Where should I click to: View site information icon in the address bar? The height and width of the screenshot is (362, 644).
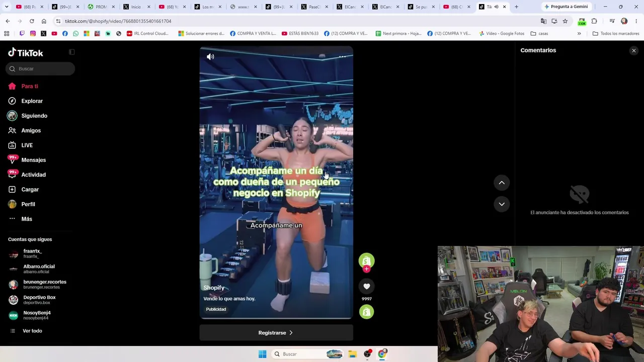(58, 21)
